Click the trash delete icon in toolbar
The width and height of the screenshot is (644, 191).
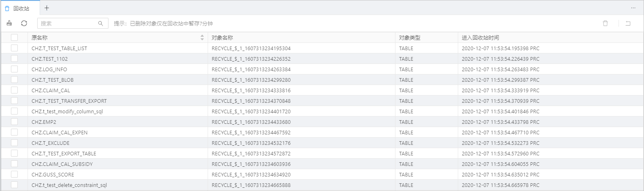point(605,23)
